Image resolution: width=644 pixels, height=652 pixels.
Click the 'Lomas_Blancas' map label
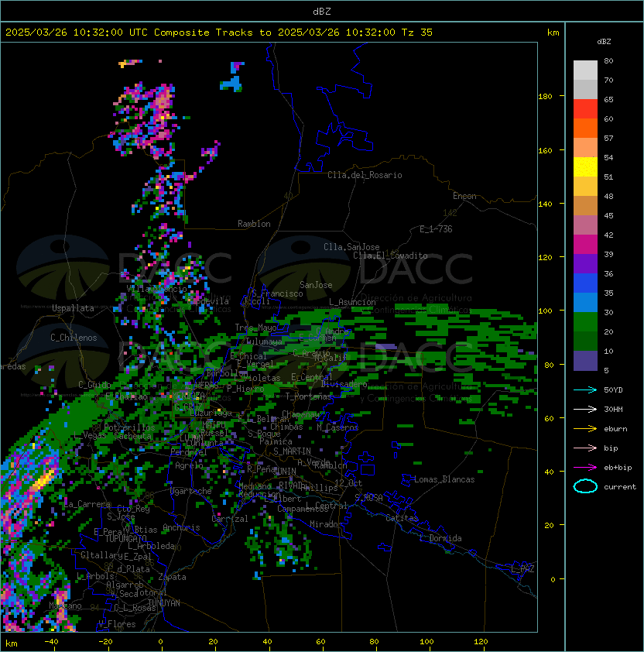pos(444,479)
